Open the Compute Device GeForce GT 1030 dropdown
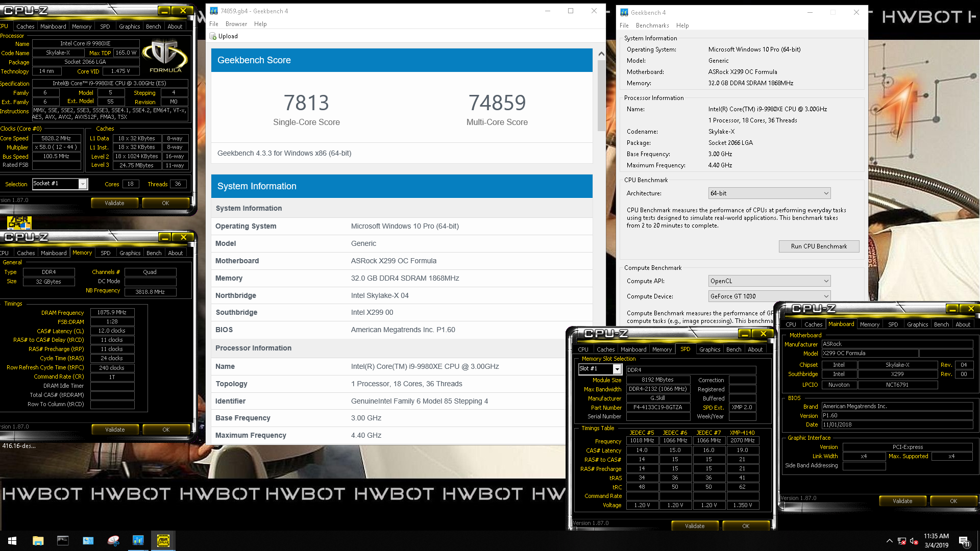Screen dimensions: 980x551 (x=769, y=296)
